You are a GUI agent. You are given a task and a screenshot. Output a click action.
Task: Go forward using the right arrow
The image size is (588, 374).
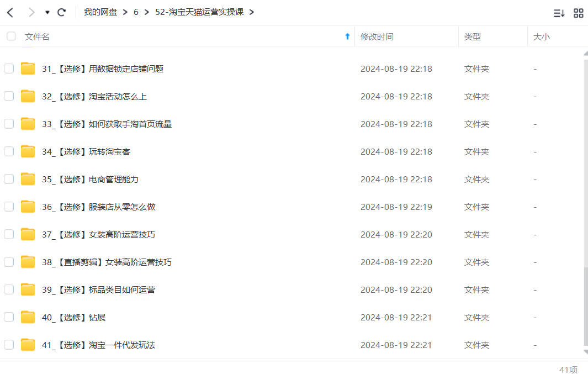(31, 12)
